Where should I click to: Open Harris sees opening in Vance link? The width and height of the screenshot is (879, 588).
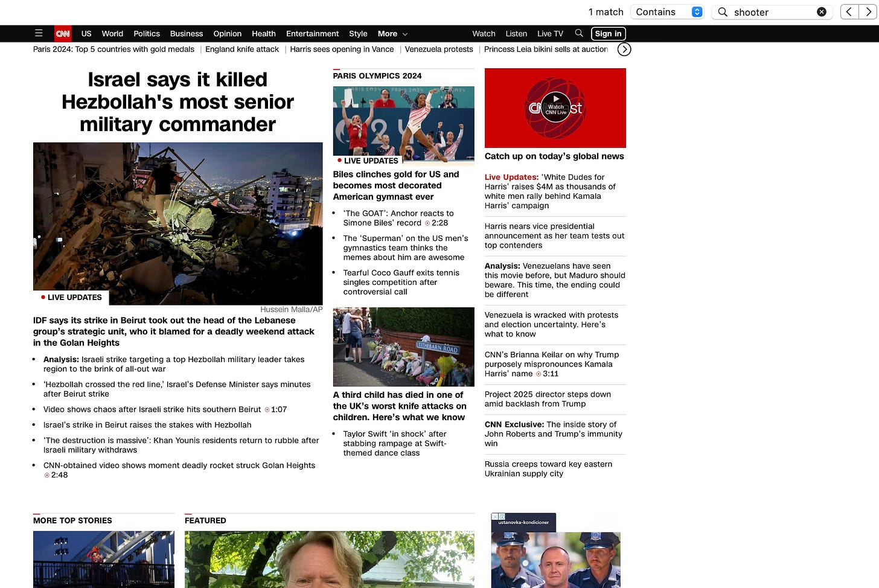pyautogui.click(x=342, y=50)
